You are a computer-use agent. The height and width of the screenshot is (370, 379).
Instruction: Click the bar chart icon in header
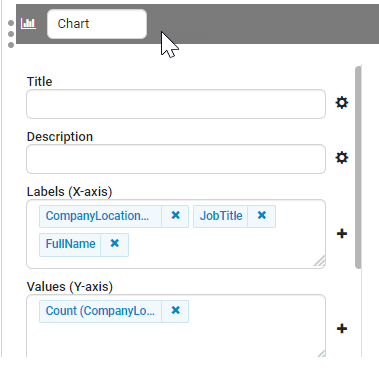coord(28,23)
